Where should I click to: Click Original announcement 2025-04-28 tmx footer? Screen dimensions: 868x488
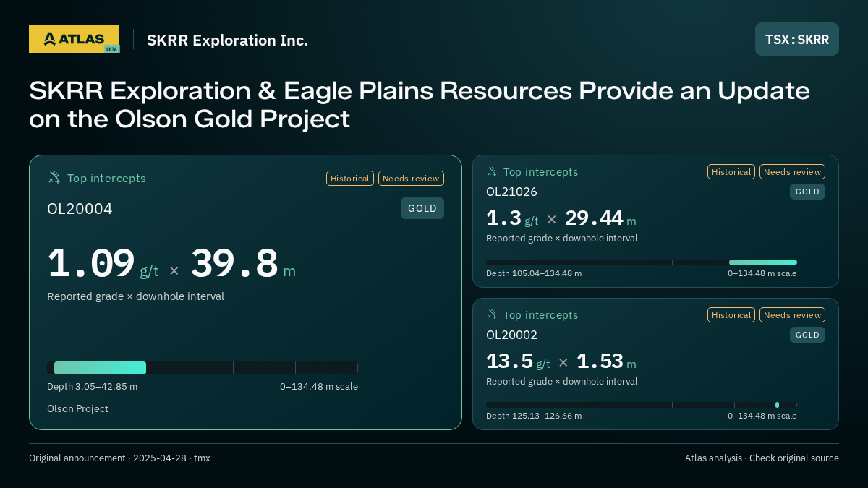119,458
